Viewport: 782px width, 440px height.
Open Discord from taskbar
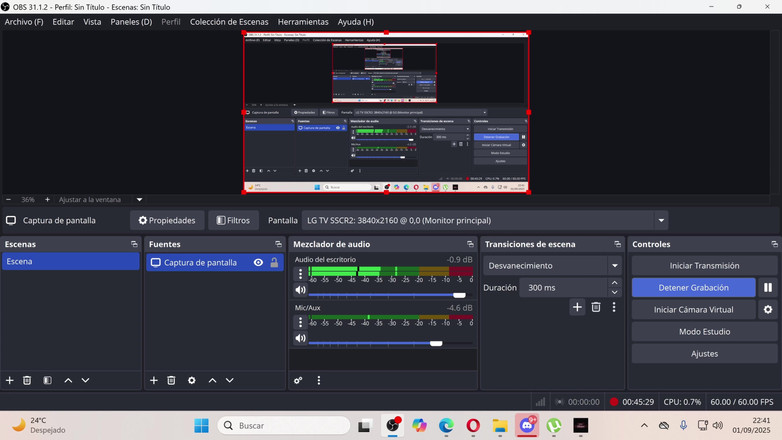pyautogui.click(x=527, y=426)
